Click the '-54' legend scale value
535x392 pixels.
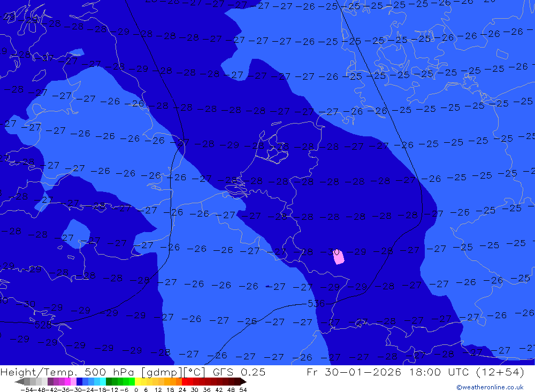pyautogui.click(x=27, y=390)
